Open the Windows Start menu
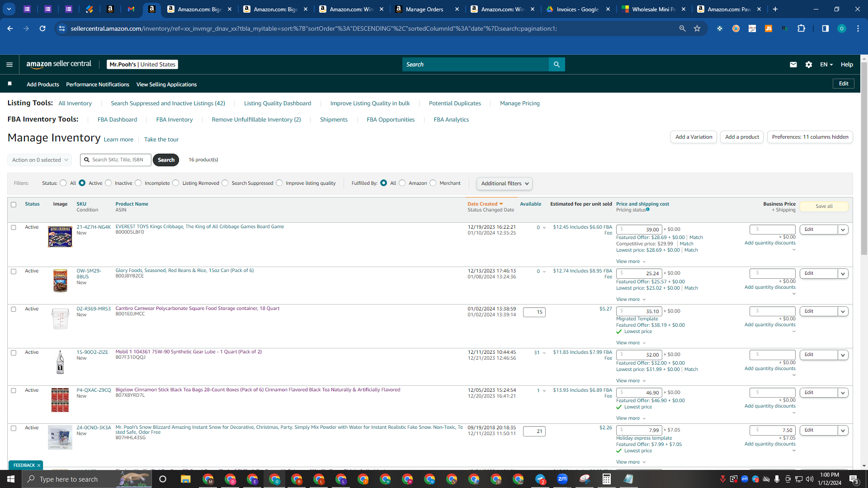 [11, 479]
